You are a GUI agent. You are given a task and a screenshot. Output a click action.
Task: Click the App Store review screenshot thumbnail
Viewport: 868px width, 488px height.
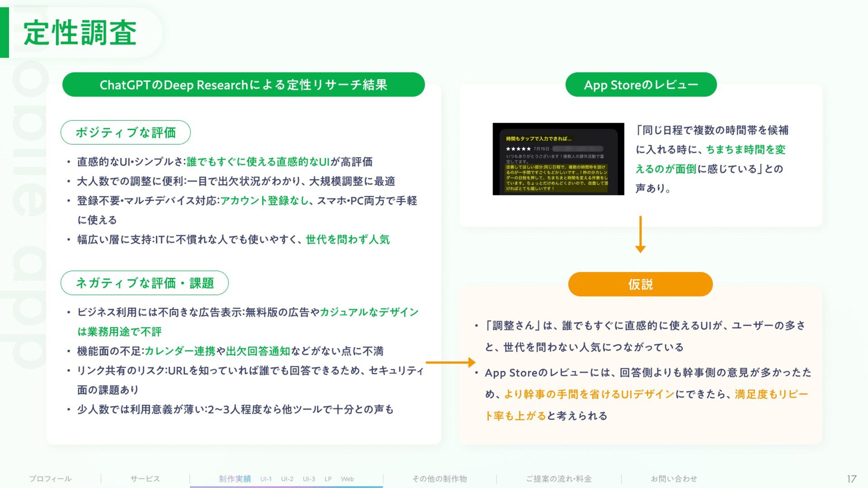pyautogui.click(x=558, y=159)
